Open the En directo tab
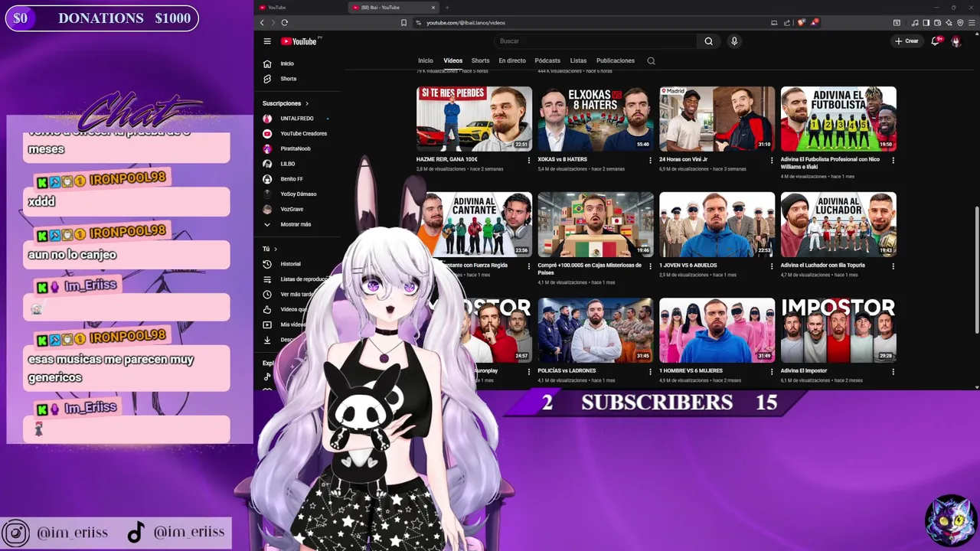 (x=512, y=60)
